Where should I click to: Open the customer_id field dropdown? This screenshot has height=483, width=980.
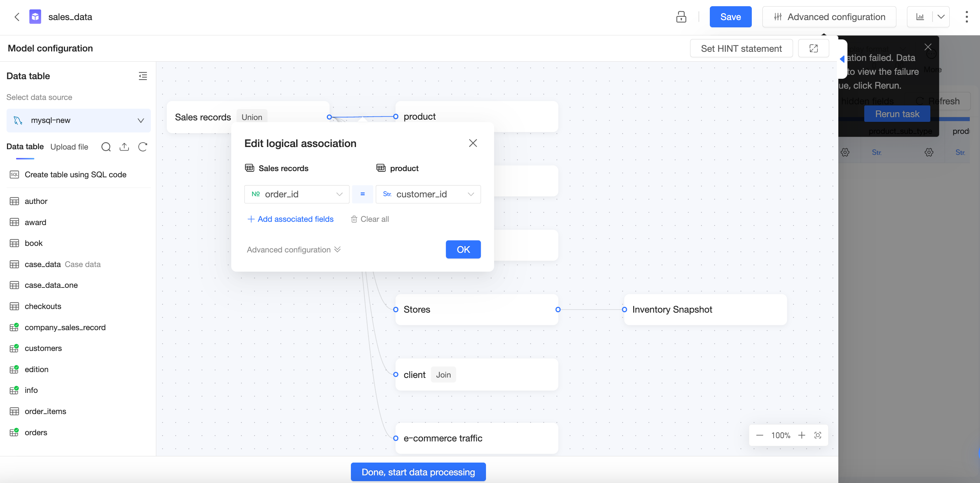pyautogui.click(x=428, y=194)
